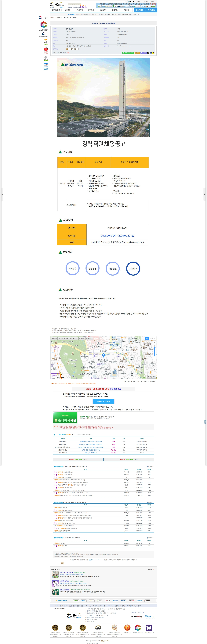The width and height of the screenshot is (207, 644).
Task: Click the 로그인 link at top
Action: (x=132, y=2)
